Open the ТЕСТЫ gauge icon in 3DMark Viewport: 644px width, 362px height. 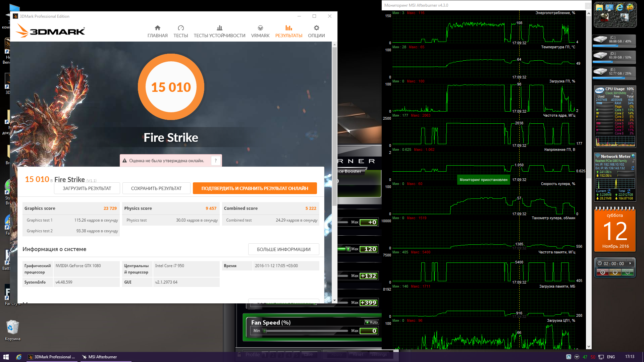point(180,28)
